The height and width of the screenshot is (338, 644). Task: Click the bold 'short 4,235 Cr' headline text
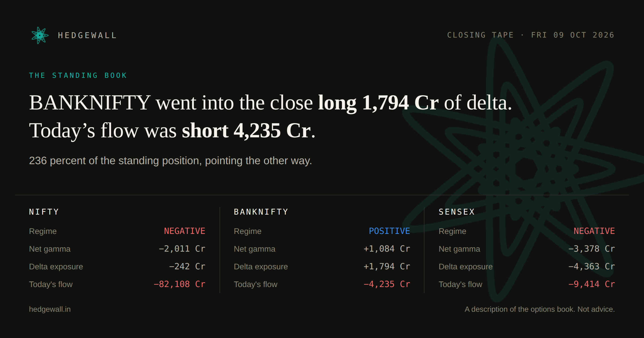tap(246, 131)
